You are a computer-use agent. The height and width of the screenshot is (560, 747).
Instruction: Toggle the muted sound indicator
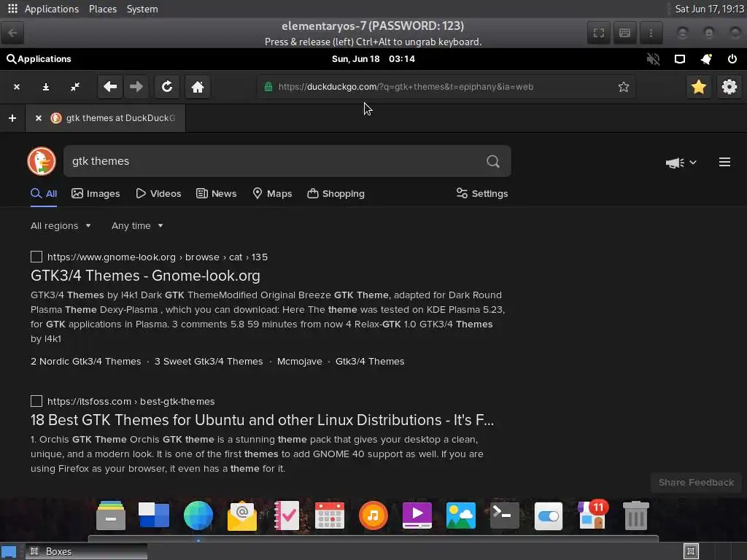(x=653, y=59)
